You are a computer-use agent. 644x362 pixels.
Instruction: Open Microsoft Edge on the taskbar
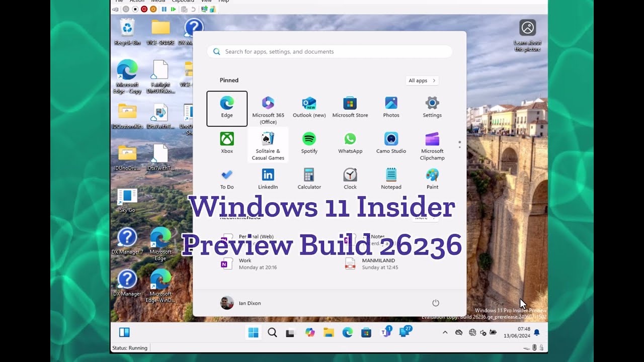tap(348, 332)
